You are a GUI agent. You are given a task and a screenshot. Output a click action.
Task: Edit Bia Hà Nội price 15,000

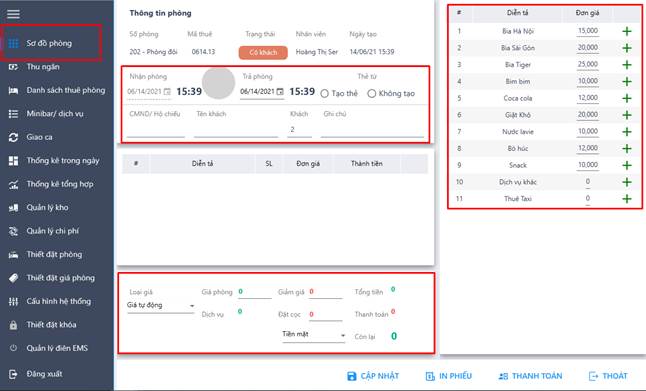(588, 31)
